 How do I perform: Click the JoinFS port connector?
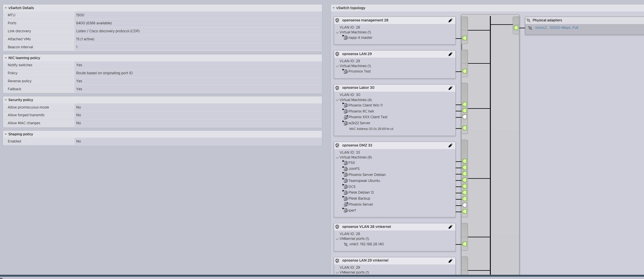click(x=465, y=167)
